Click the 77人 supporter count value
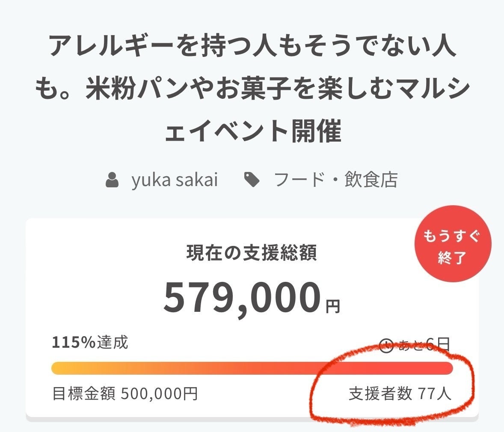This screenshot has height=432, width=504. point(434,394)
